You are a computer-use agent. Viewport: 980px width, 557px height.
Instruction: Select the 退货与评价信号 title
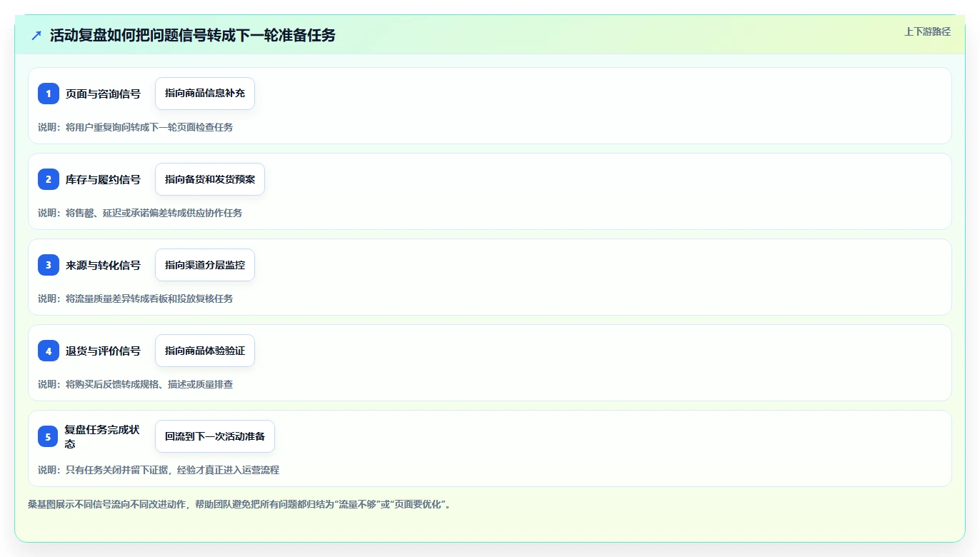pyautogui.click(x=103, y=351)
